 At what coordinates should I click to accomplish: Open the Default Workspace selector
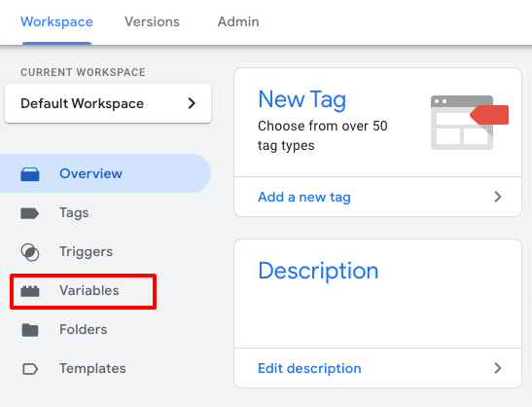[108, 103]
